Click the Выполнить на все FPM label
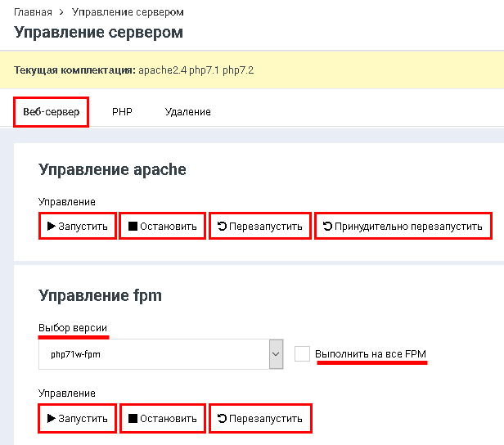The width and height of the screenshot is (504, 445). 371,353
